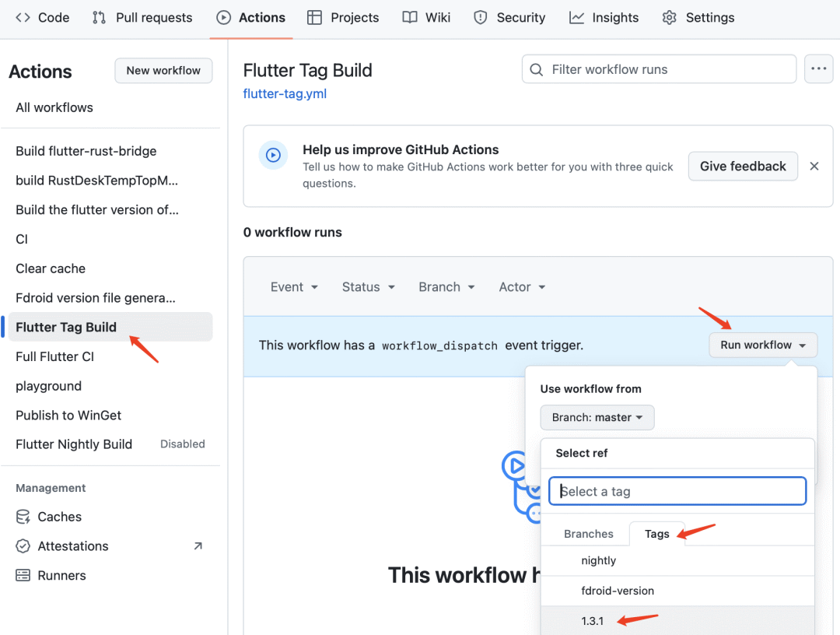Viewport: 840px width, 635px height.
Task: Switch to Branches tab in ref selector
Action: click(x=588, y=534)
